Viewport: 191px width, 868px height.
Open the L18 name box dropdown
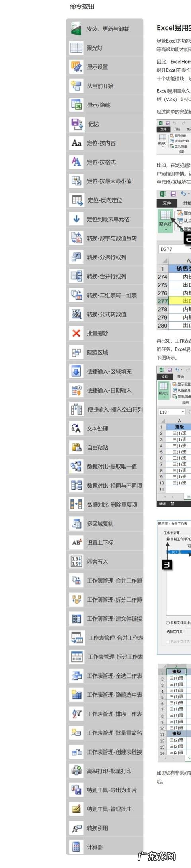[x=183, y=412]
